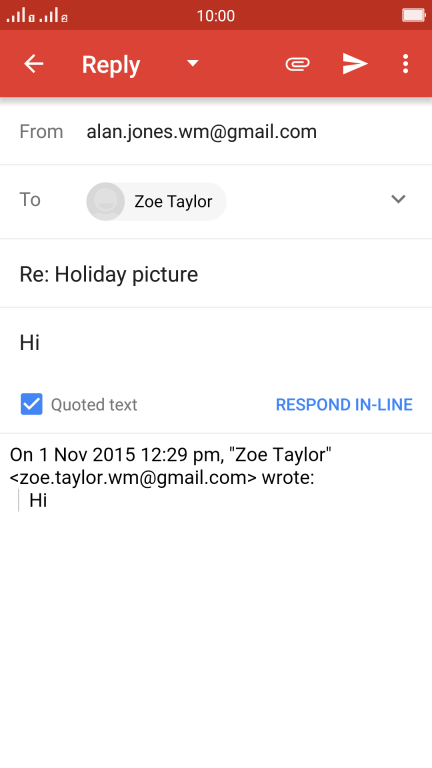Open the Reply type dropdown arrow
Screen dimensions: 432x768
pyautogui.click(x=193, y=63)
